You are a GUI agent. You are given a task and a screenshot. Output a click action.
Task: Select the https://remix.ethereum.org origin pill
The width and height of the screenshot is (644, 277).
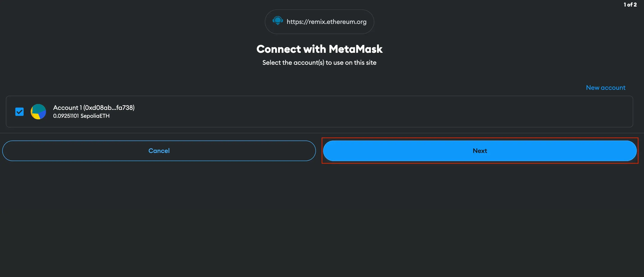[319, 22]
